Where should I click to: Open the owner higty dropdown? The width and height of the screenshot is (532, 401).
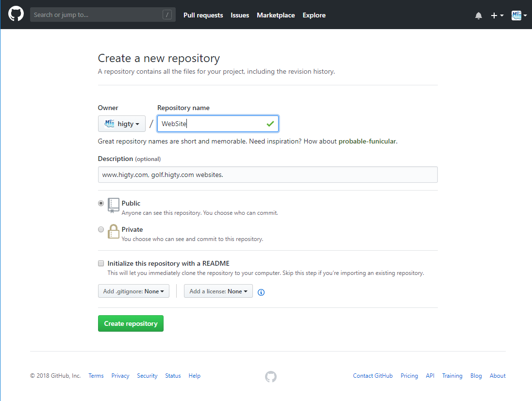click(x=122, y=124)
